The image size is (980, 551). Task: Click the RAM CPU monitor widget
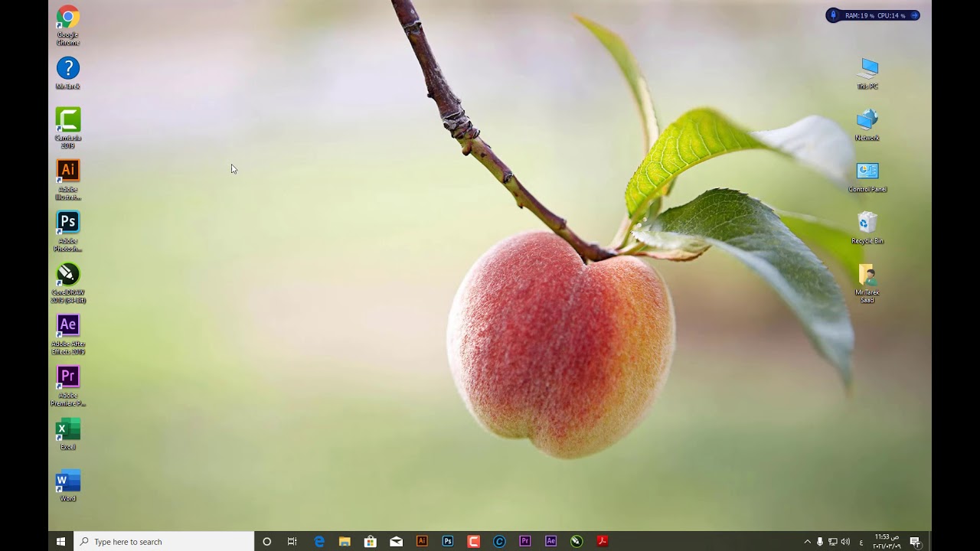point(873,15)
